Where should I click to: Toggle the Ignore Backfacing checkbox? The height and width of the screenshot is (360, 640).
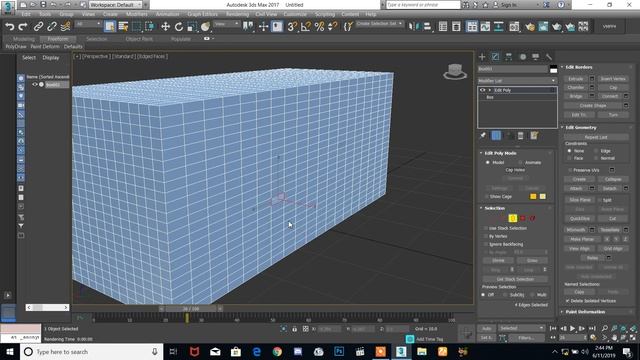pyautogui.click(x=486, y=244)
